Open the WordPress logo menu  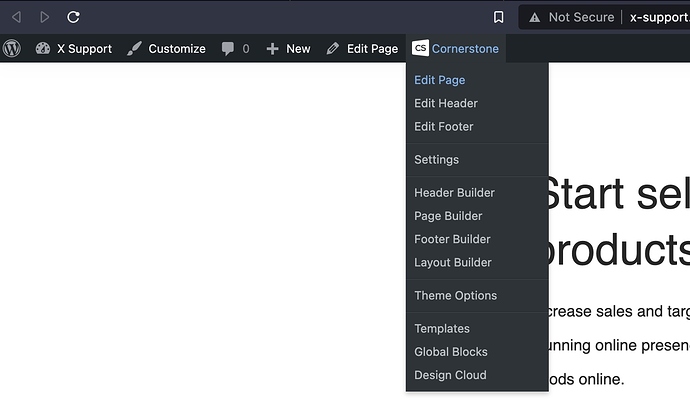click(12, 48)
